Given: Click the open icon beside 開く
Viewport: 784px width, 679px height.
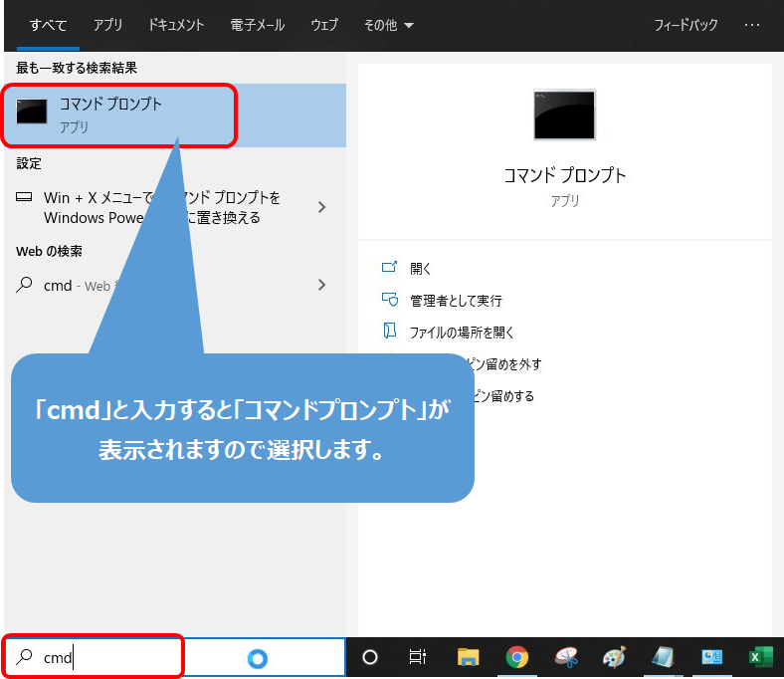Looking at the screenshot, I should click(389, 267).
